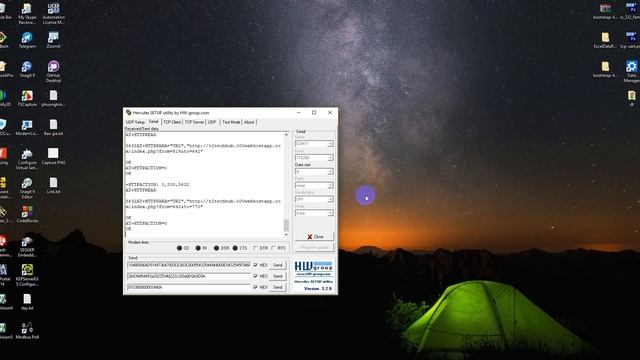
Task: Open the Telegram desktop shortcut
Action: (27, 40)
